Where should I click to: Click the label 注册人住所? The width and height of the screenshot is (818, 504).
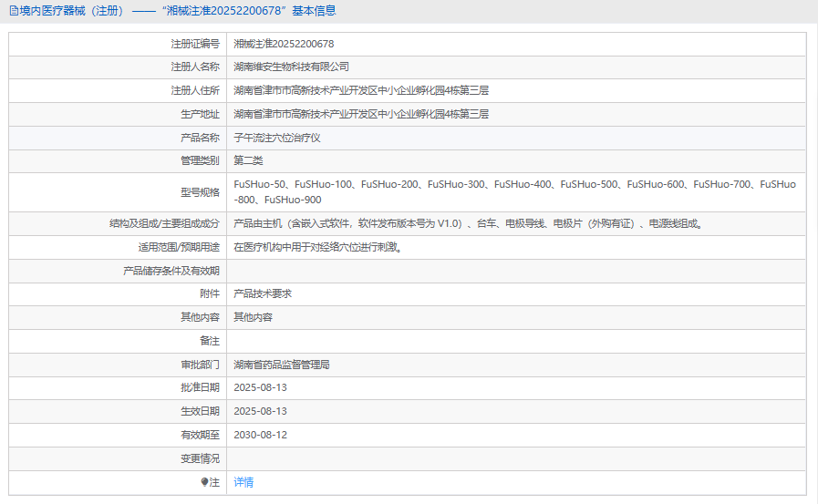tap(195, 91)
